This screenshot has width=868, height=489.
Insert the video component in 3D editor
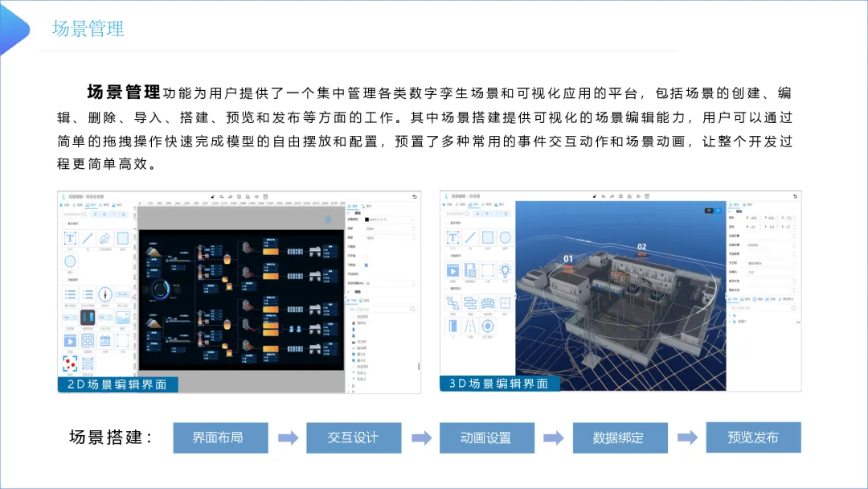tap(452, 270)
